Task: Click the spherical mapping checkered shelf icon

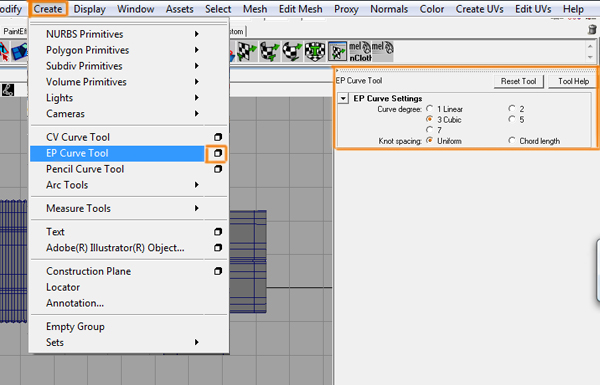Action: (292, 51)
